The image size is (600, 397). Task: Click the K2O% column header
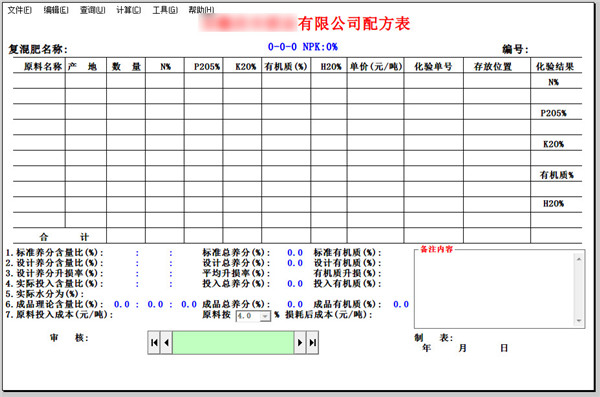(245, 67)
